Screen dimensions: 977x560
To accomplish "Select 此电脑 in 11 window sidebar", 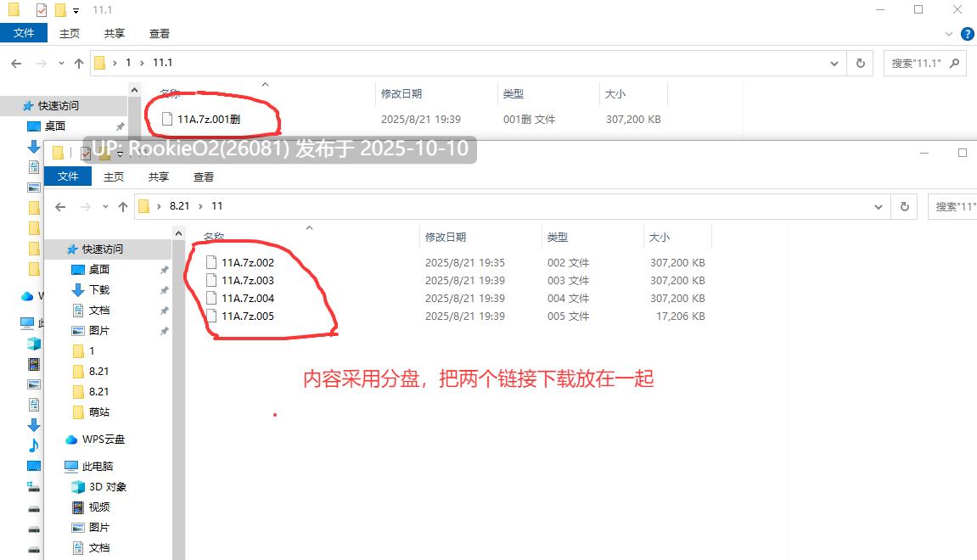I will coord(98,466).
